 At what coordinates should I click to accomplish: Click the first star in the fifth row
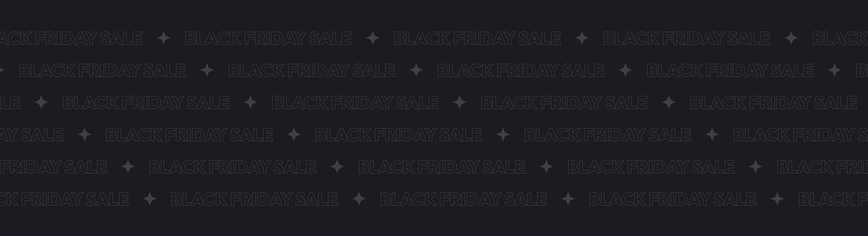[x=128, y=167]
